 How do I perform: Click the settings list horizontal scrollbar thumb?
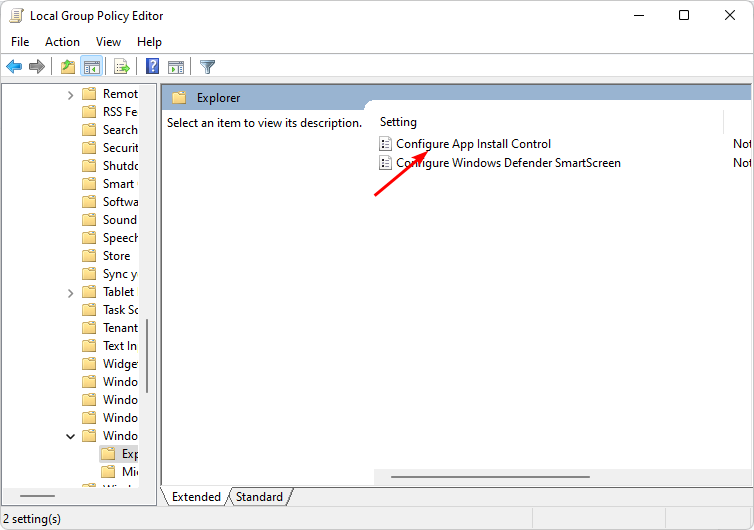point(490,477)
